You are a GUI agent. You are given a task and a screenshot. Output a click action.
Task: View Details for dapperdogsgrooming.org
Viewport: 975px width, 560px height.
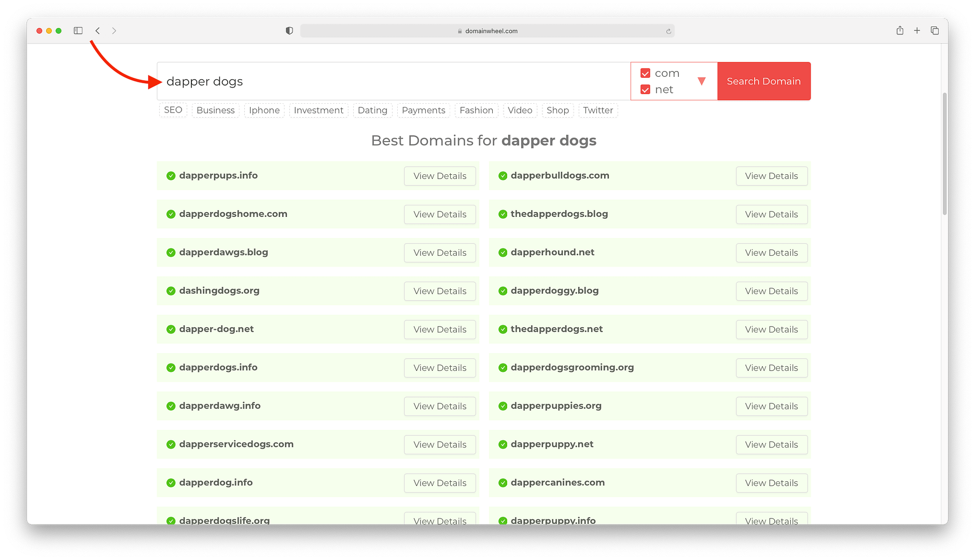point(772,368)
